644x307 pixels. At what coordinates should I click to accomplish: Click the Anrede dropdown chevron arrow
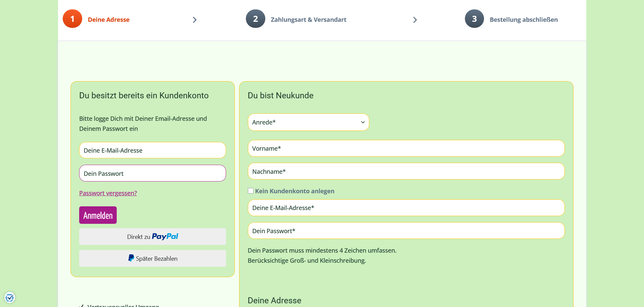point(363,122)
